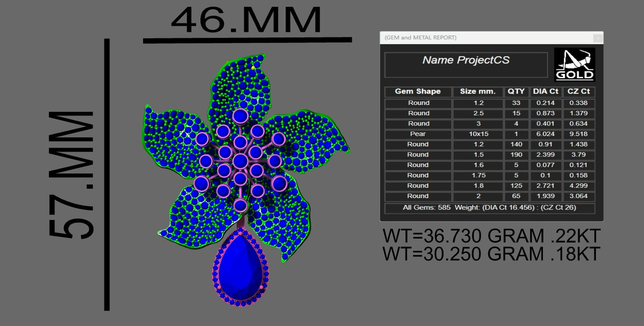Select the CZ Ct column header

(x=579, y=92)
